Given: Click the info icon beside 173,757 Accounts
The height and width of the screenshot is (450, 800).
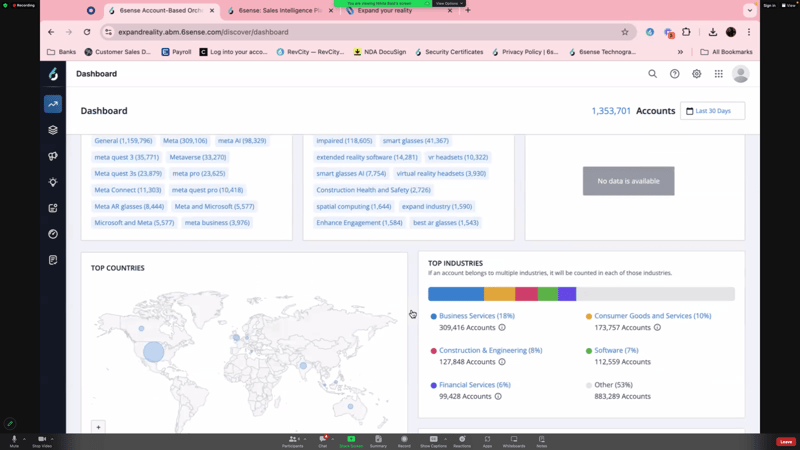Looking at the screenshot, I should 657,328.
